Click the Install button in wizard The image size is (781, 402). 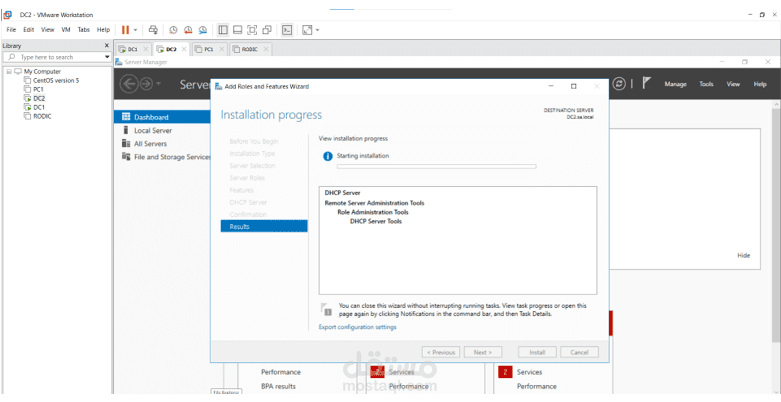(537, 352)
